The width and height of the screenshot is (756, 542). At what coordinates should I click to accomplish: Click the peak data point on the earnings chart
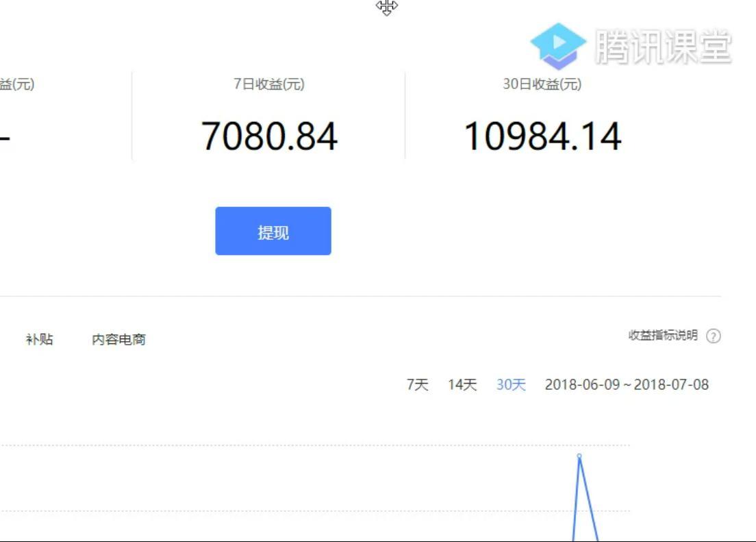[580, 454]
